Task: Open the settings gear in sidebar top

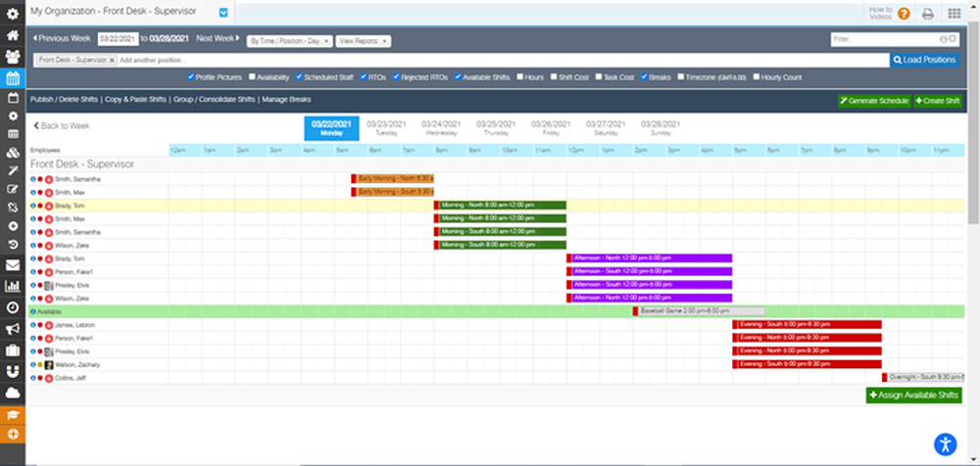Action: pos(13,14)
